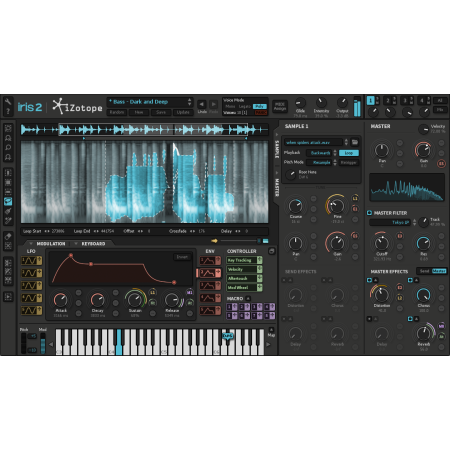Click the Undo left-arrow icon

coord(202,104)
